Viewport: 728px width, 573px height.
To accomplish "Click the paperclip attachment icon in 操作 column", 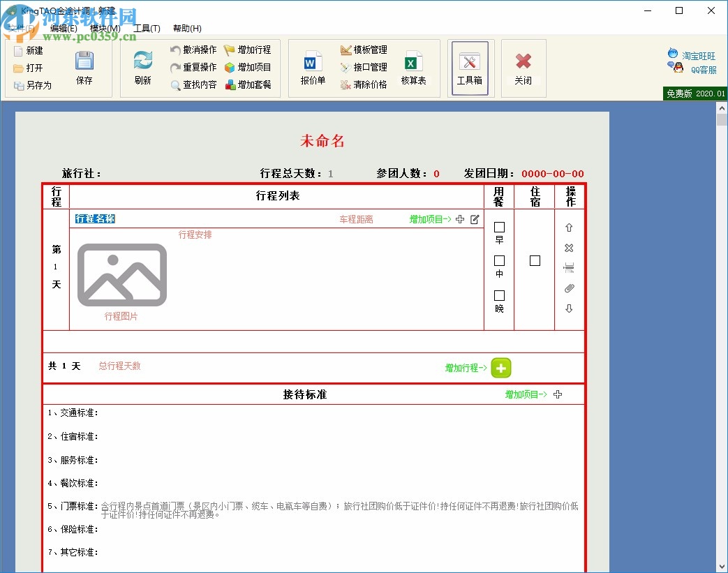I will [x=569, y=288].
